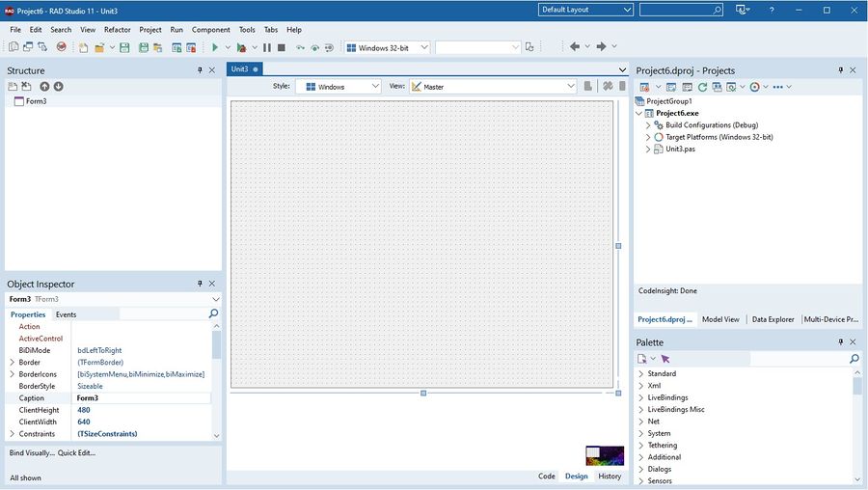Open the Tools menu
This screenshot has height=490, width=868.
(x=247, y=29)
